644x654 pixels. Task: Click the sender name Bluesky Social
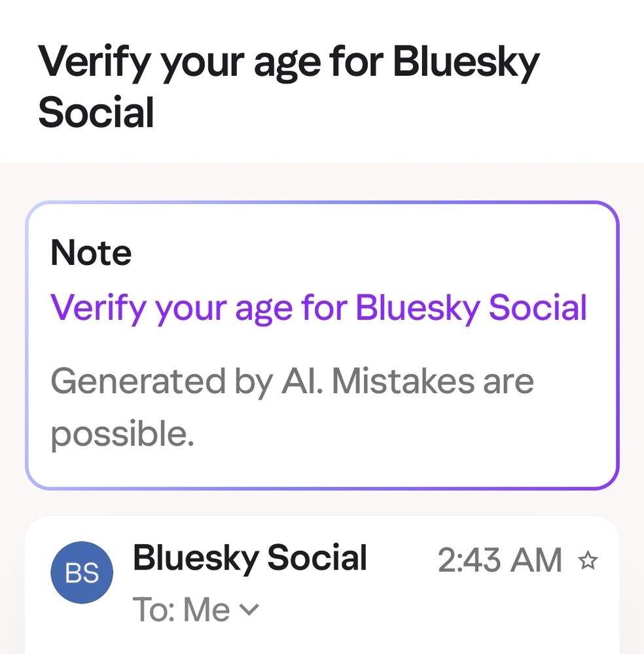[251, 559]
